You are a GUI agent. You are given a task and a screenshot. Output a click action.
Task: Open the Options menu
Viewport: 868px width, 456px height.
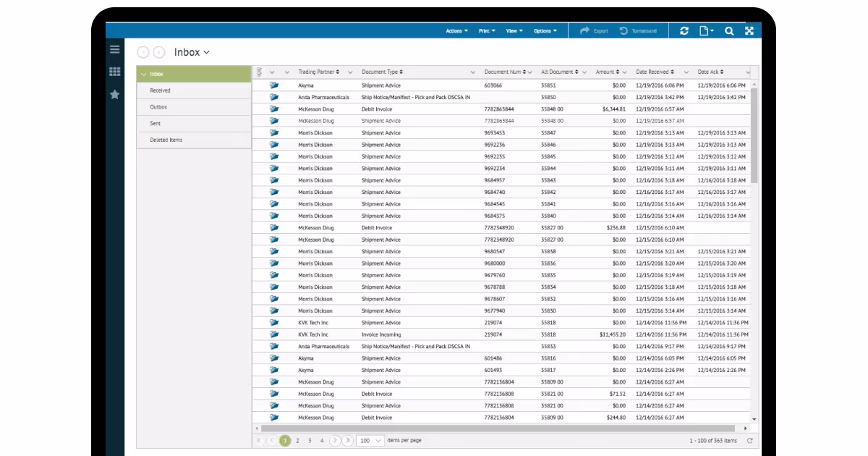pyautogui.click(x=545, y=30)
